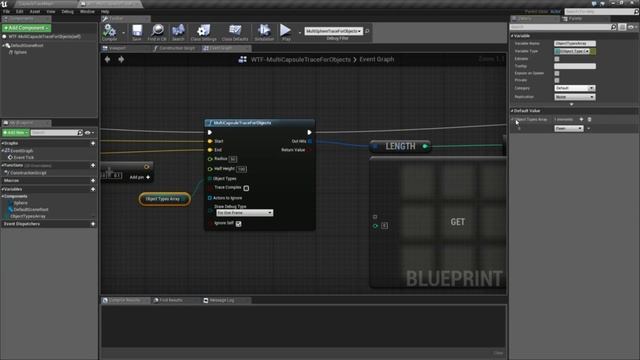The width and height of the screenshot is (640, 360).
Task: Toggle Expose on Spawn checkbox
Action: pos(557,73)
